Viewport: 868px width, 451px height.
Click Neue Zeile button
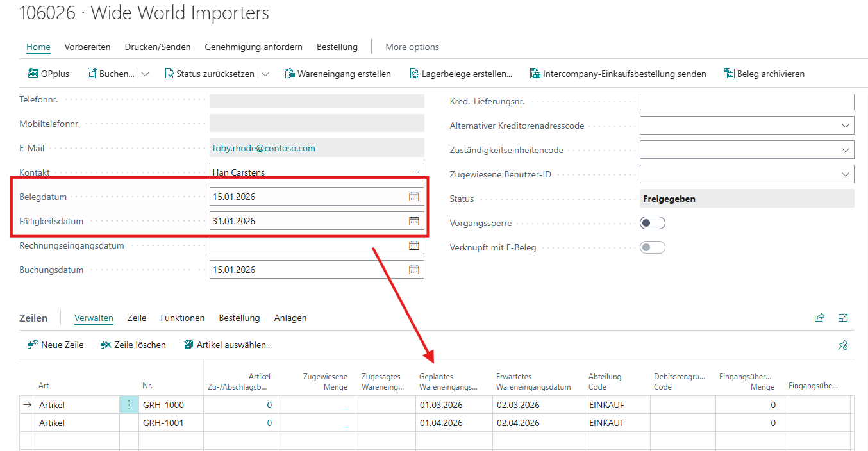[x=56, y=345]
